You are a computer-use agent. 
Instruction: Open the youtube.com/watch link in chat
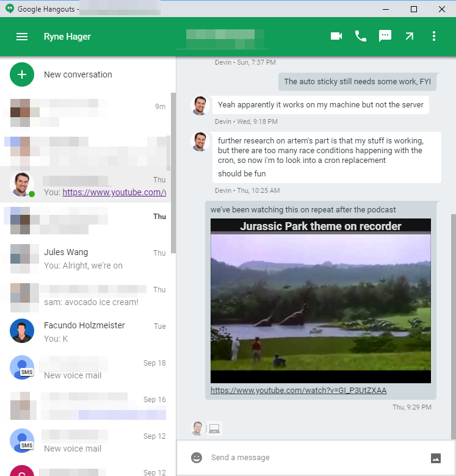299,391
